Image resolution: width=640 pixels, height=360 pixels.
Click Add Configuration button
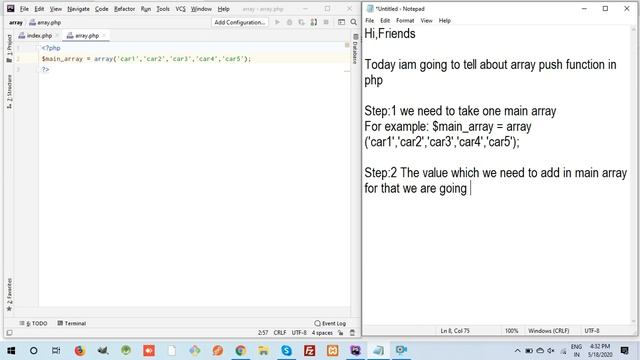pyautogui.click(x=240, y=22)
